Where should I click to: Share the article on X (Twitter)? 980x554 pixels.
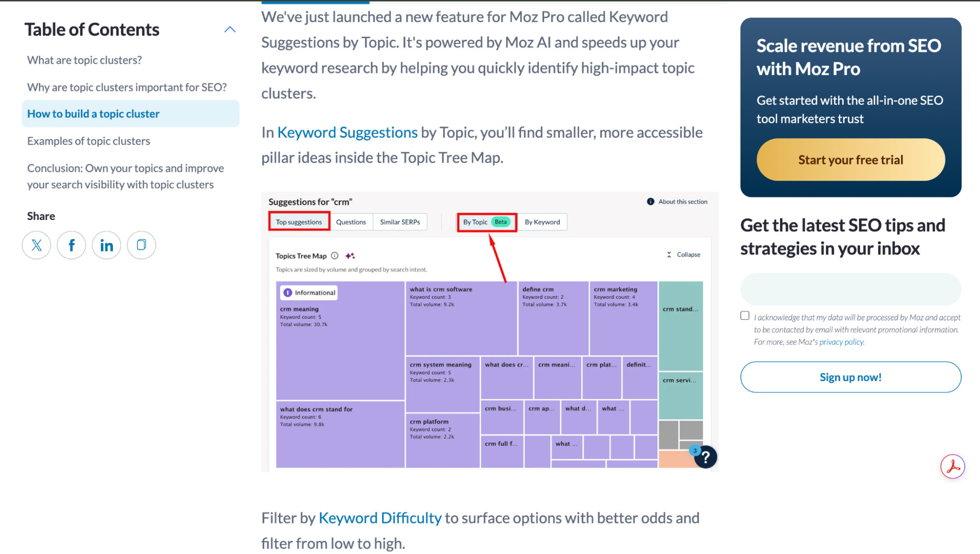(36, 245)
